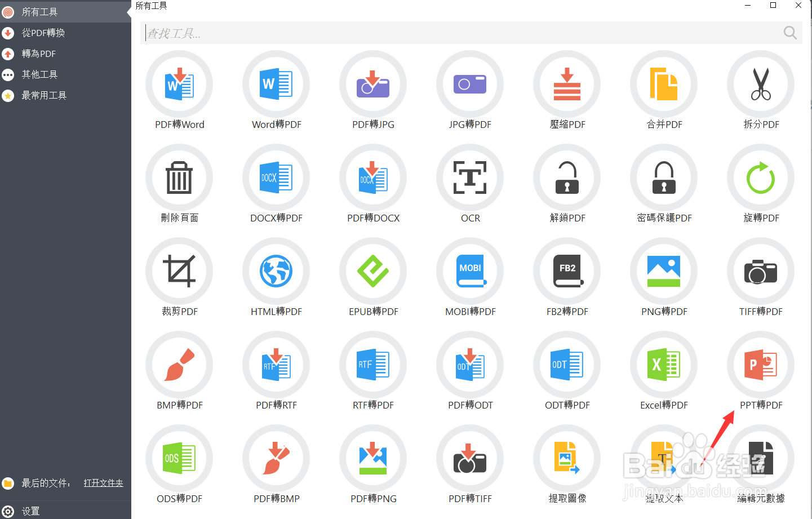Select the MOBI轉PDF tool

[470, 272]
